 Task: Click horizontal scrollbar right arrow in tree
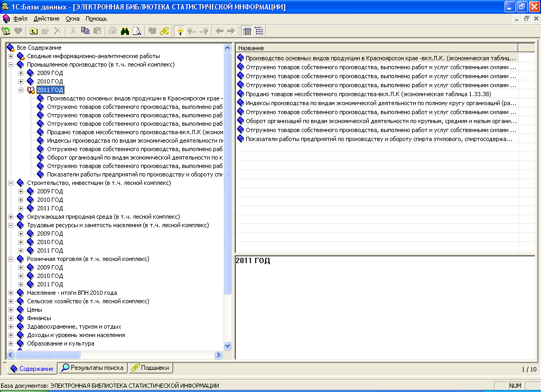tap(218, 354)
